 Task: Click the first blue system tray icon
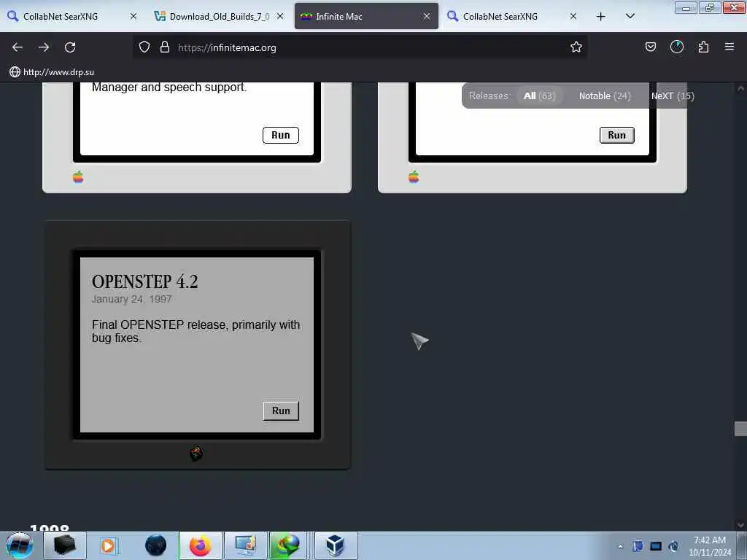pyautogui.click(x=638, y=546)
